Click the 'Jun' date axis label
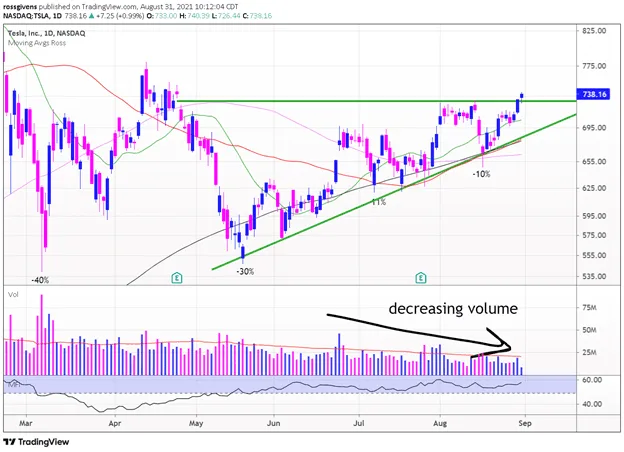This screenshot has width=624, height=452. pos(273,423)
